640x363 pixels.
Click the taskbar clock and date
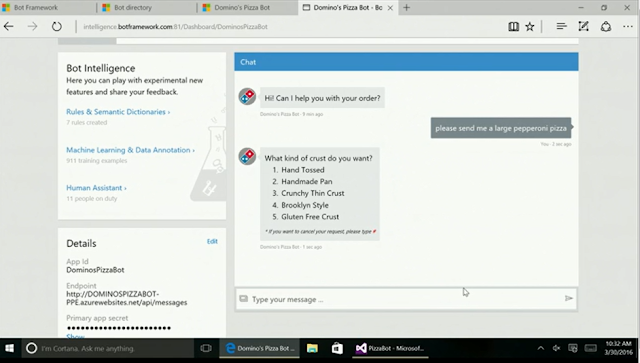tap(618, 348)
